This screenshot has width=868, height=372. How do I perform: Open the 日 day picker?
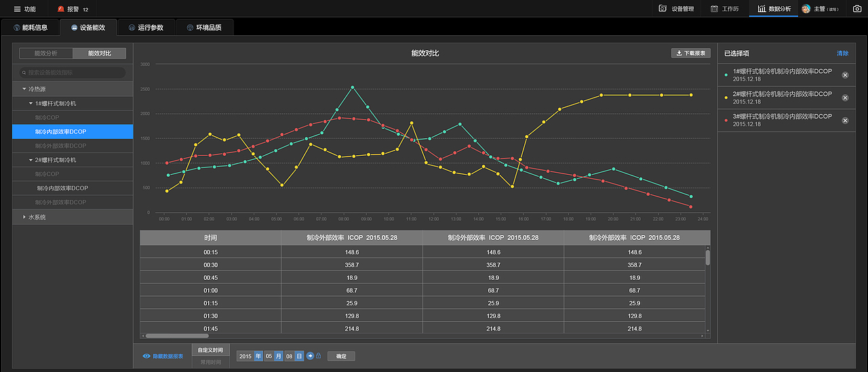pos(299,356)
